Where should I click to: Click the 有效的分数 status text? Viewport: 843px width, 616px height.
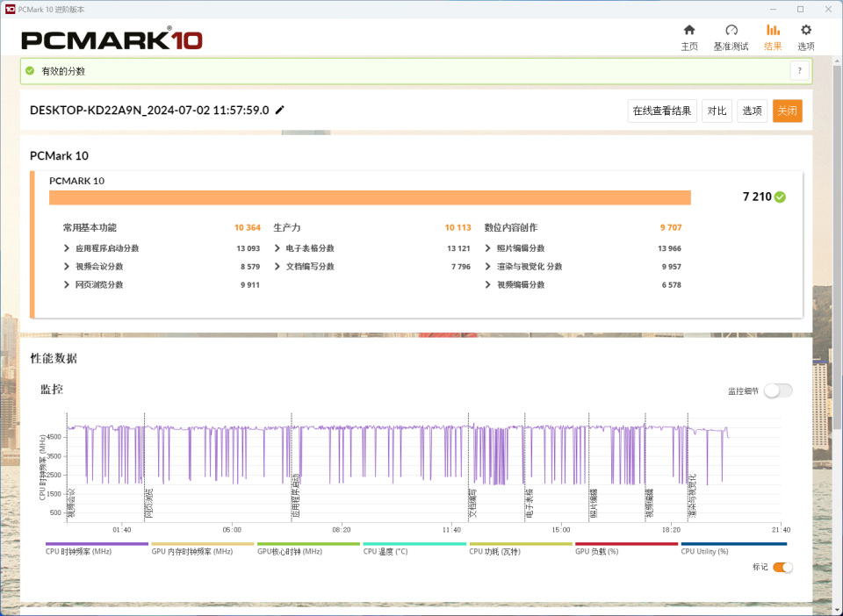(63, 71)
